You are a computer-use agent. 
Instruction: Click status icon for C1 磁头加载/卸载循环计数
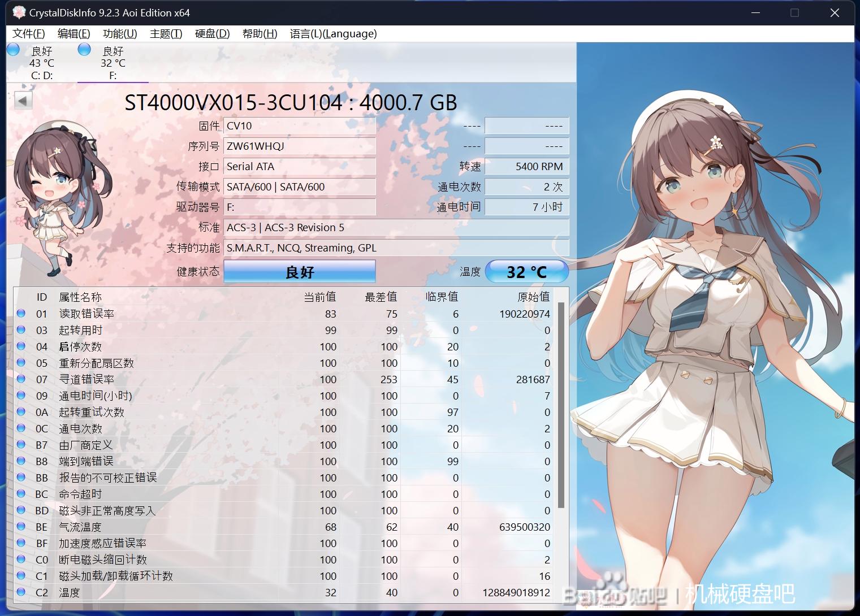coord(21,575)
